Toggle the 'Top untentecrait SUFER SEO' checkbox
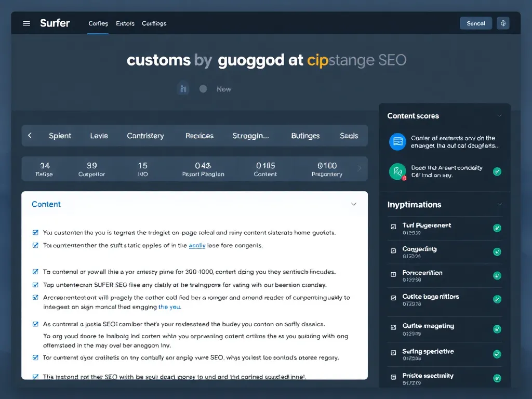The height and width of the screenshot is (399, 532). (x=35, y=285)
